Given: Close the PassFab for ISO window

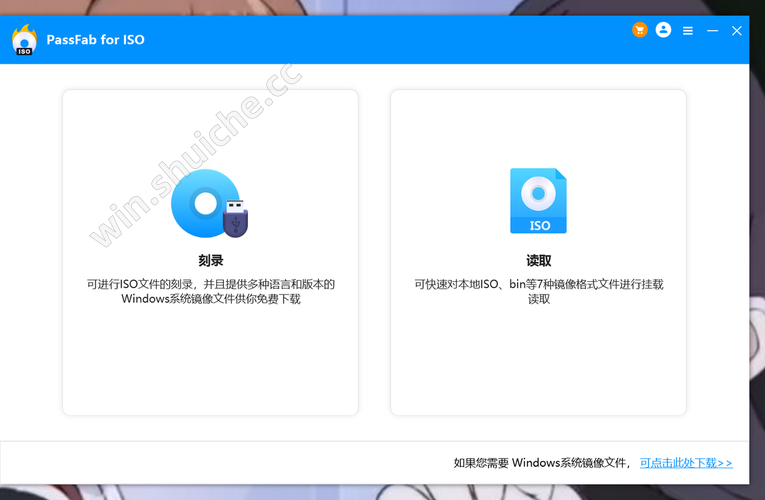Looking at the screenshot, I should coord(737,31).
